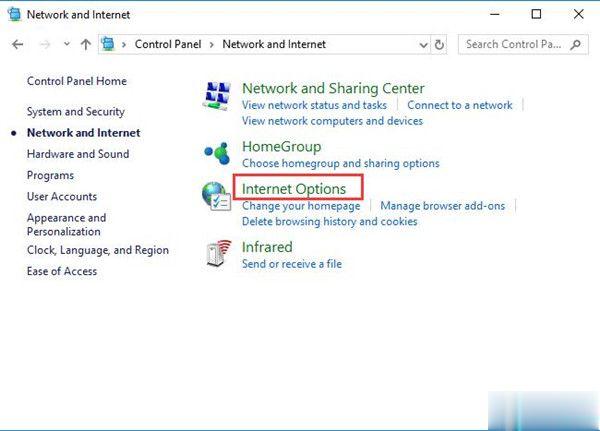Click Delete browsing history and cookies
Viewport: 600px width, 431px height.
(329, 222)
